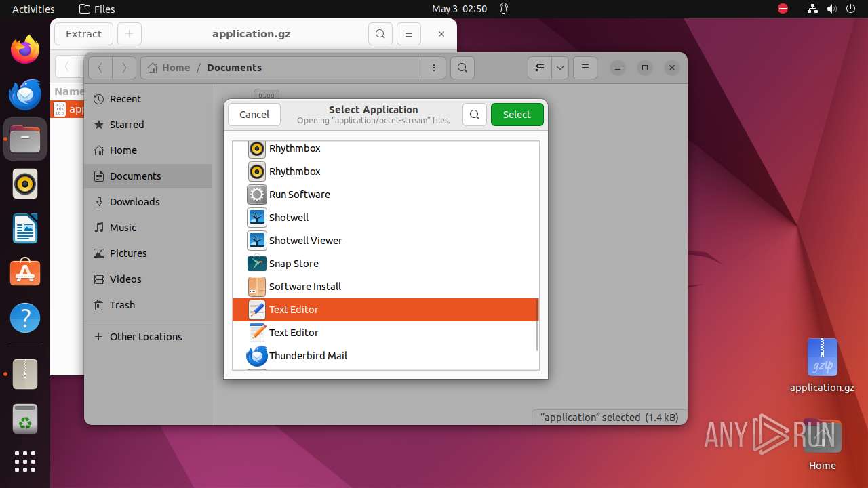Open Downloads in sidebar
The image size is (868, 488).
tap(148, 202)
